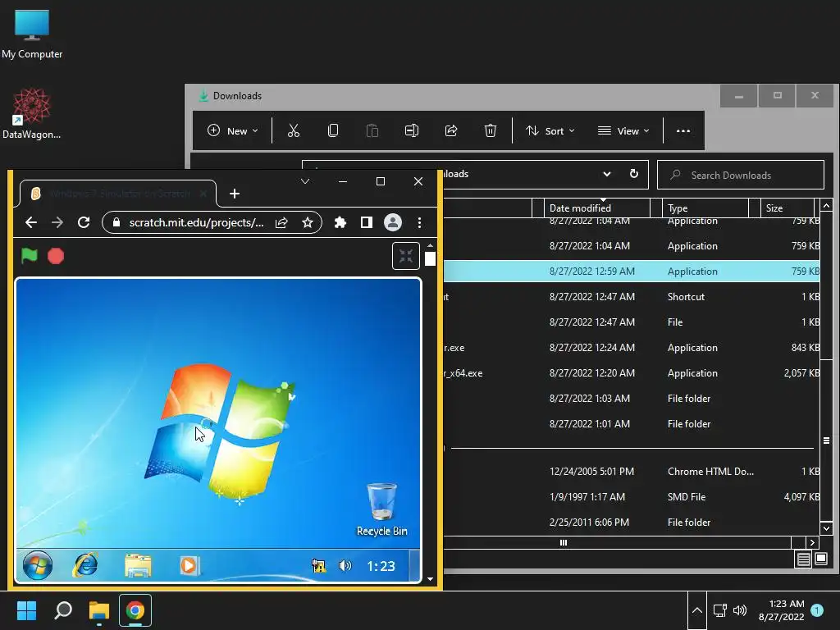Click the Scratch page scroll down arrow
Image resolution: width=840 pixels, height=630 pixels.
coord(430,578)
